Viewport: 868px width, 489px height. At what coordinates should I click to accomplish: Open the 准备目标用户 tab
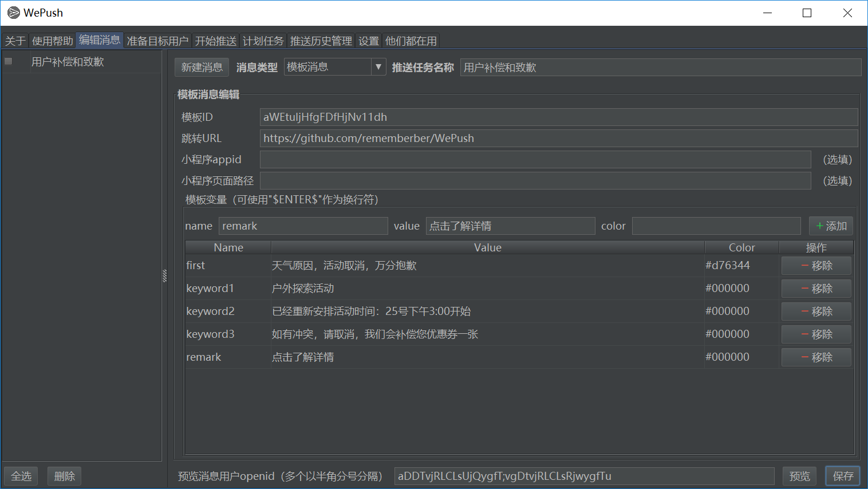click(157, 41)
